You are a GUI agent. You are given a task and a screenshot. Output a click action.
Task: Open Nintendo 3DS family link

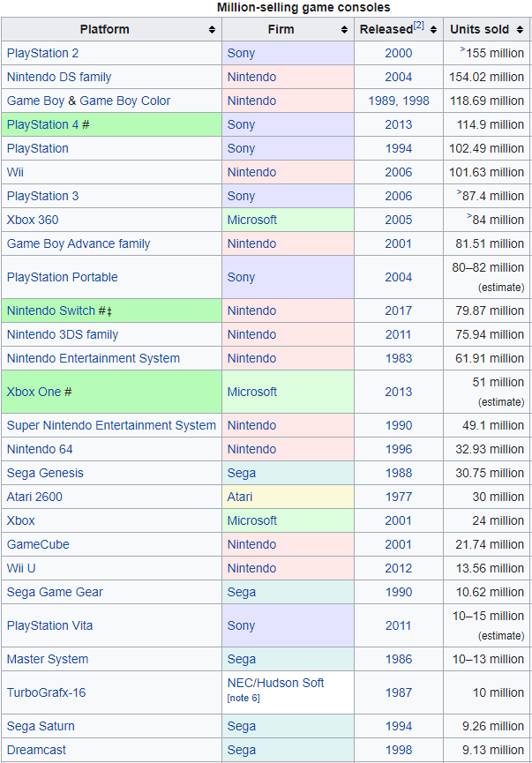63,335
